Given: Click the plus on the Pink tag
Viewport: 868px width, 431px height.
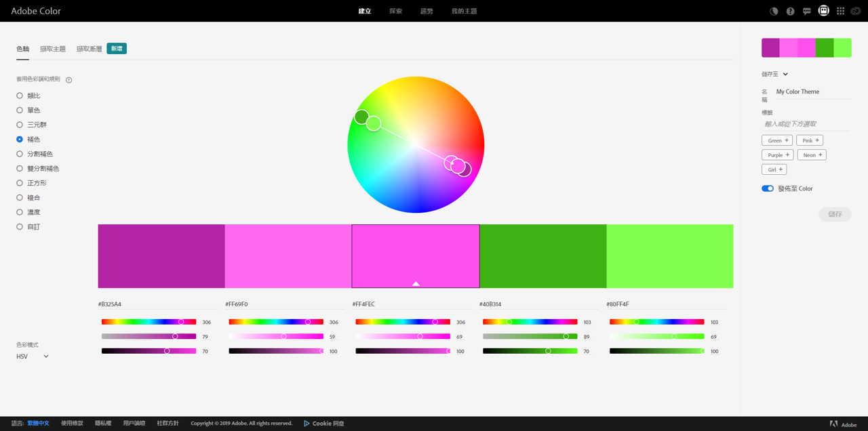Looking at the screenshot, I should (817, 140).
